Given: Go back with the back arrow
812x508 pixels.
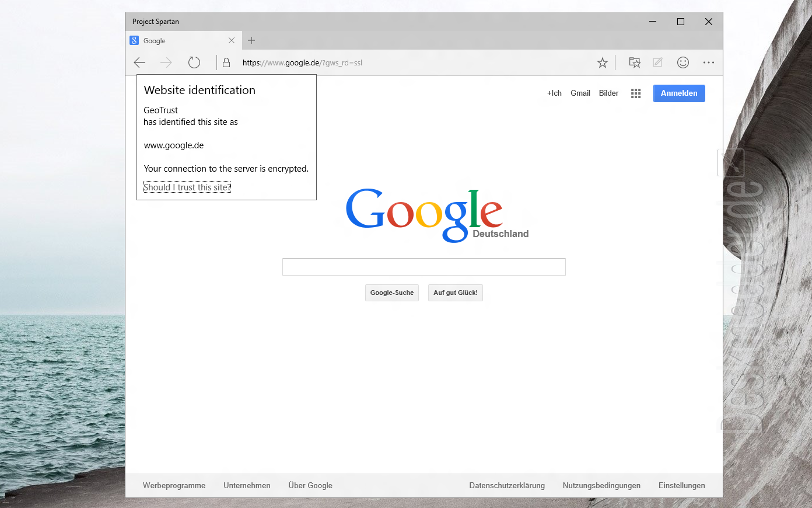Looking at the screenshot, I should (139, 62).
